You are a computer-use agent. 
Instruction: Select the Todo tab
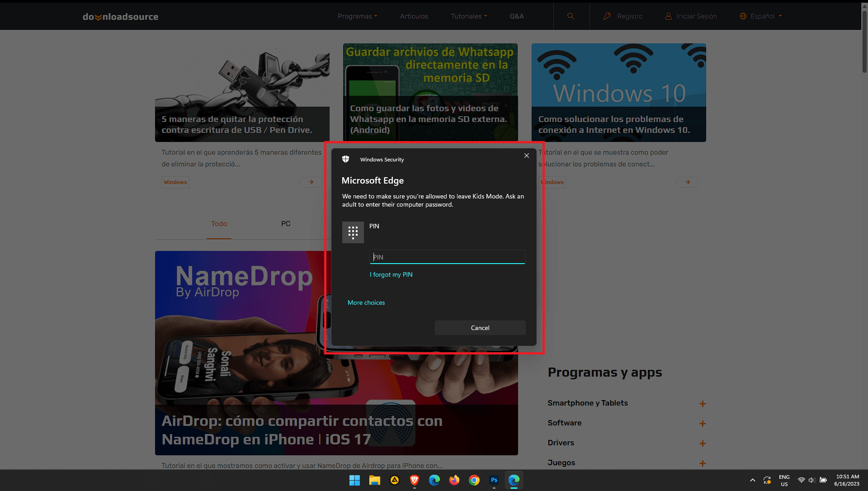pyautogui.click(x=219, y=224)
